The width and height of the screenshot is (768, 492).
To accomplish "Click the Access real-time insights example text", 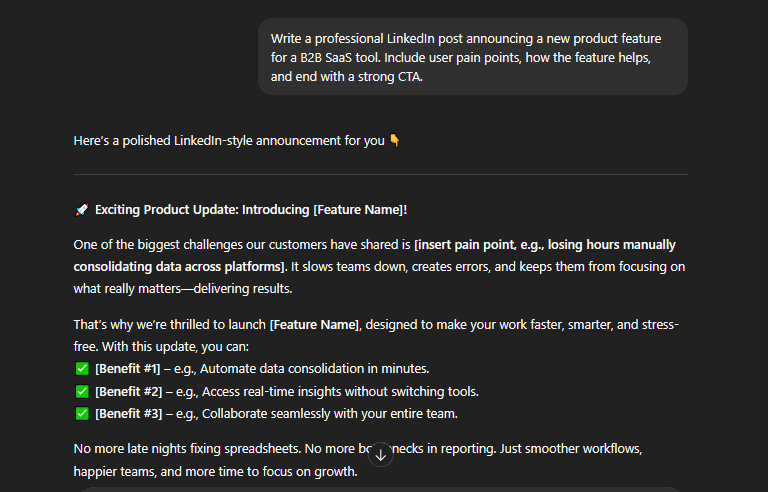I will coord(340,392).
